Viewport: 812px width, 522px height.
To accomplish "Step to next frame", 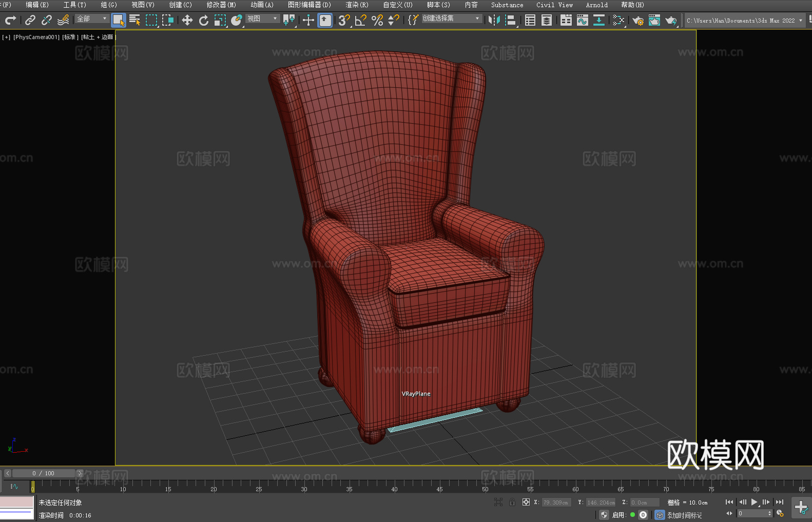I will click(766, 502).
